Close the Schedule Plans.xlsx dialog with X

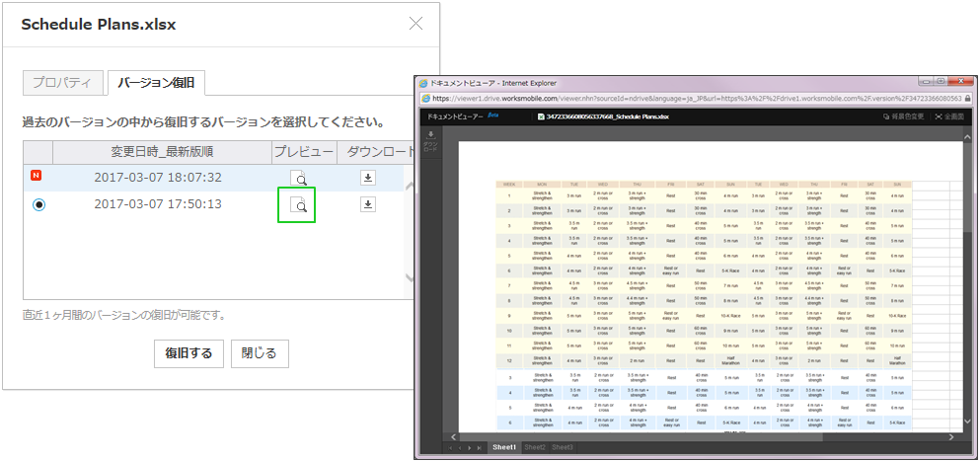click(415, 24)
